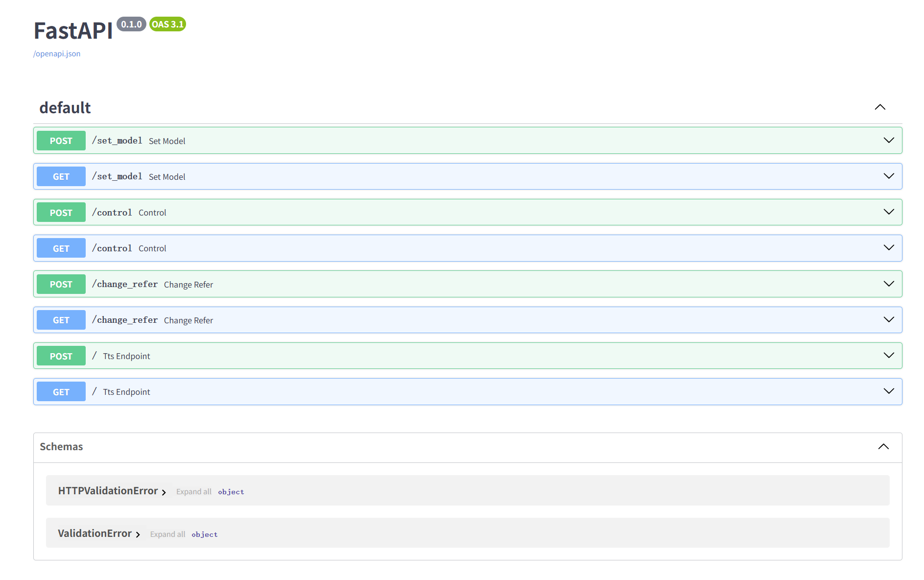Open the /control path in GET row
The image size is (924, 580).
tap(112, 248)
